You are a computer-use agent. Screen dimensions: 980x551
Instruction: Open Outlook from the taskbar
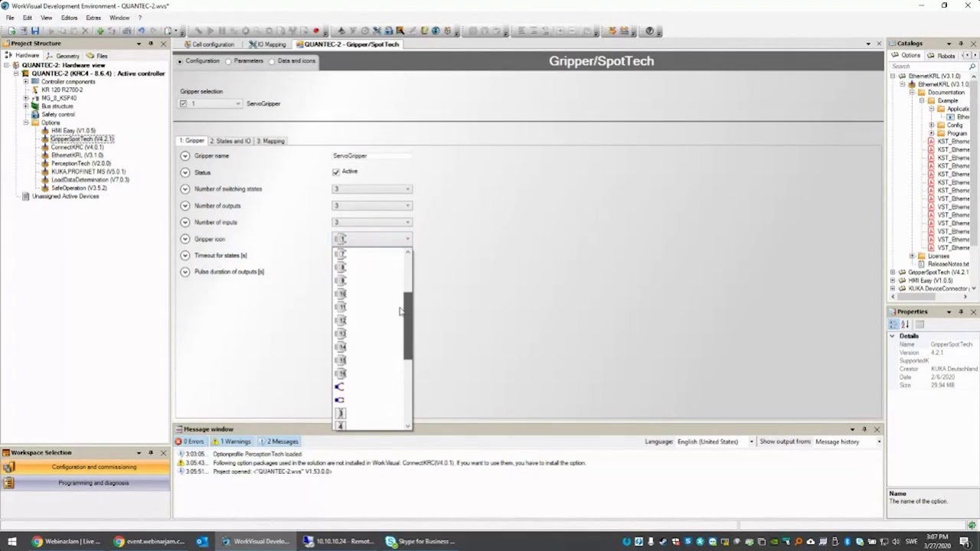tap(202, 541)
